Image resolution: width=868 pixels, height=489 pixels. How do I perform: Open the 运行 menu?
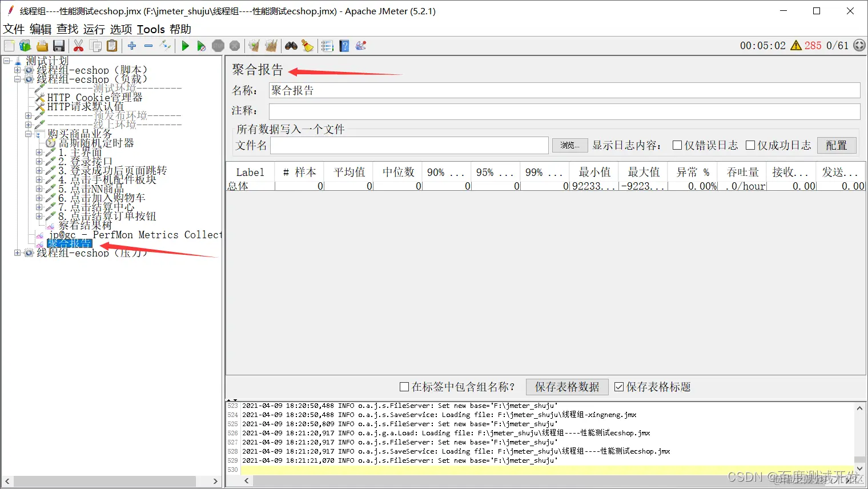[94, 29]
